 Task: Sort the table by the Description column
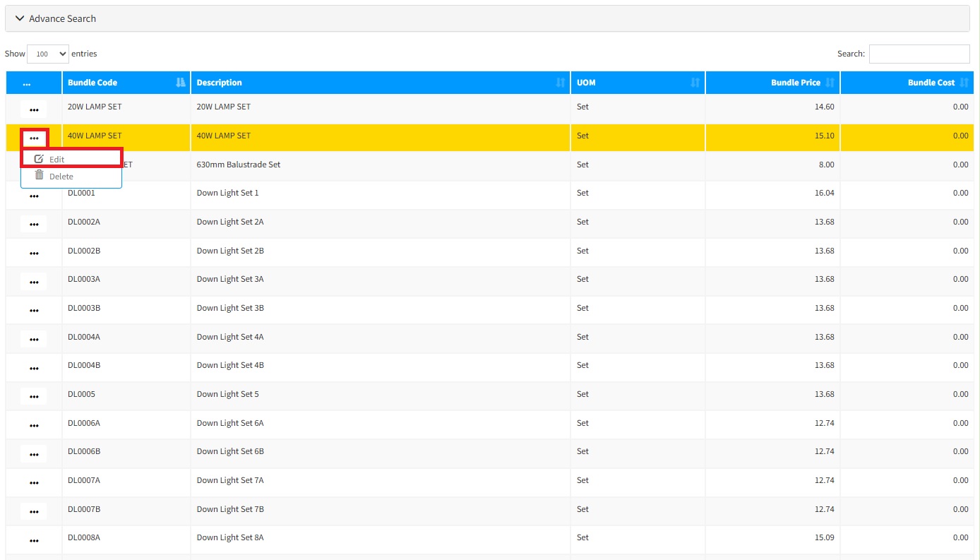click(560, 83)
